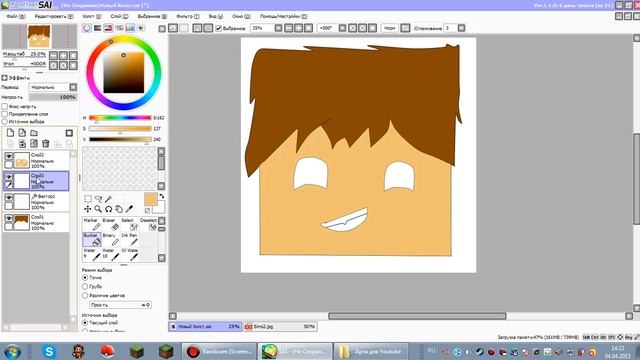Select the rotate canvas tool
640x360 pixels.
(x=108, y=209)
